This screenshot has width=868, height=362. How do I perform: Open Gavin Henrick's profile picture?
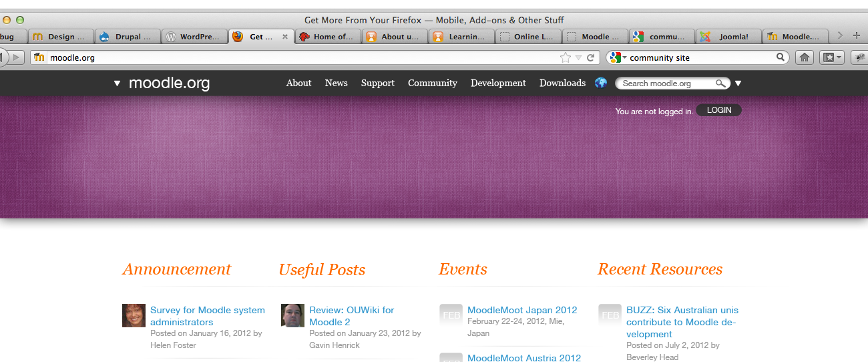click(x=292, y=315)
